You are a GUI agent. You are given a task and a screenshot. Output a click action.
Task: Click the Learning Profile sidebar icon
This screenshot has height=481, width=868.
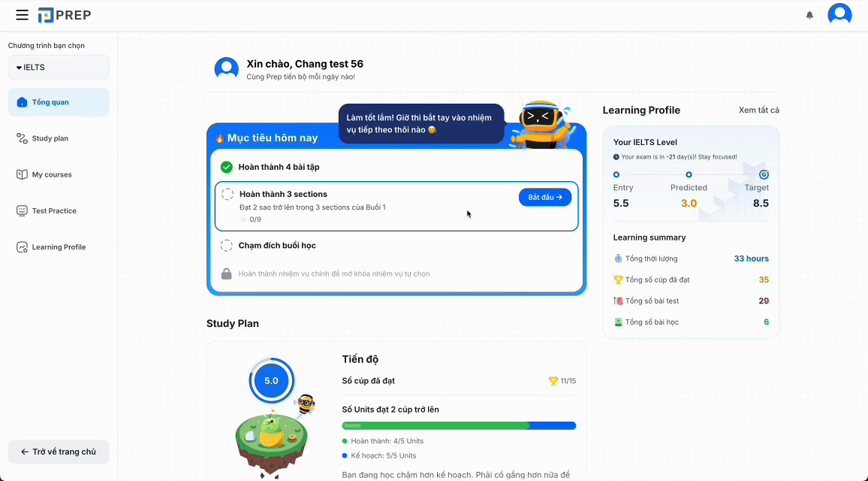pyautogui.click(x=22, y=247)
